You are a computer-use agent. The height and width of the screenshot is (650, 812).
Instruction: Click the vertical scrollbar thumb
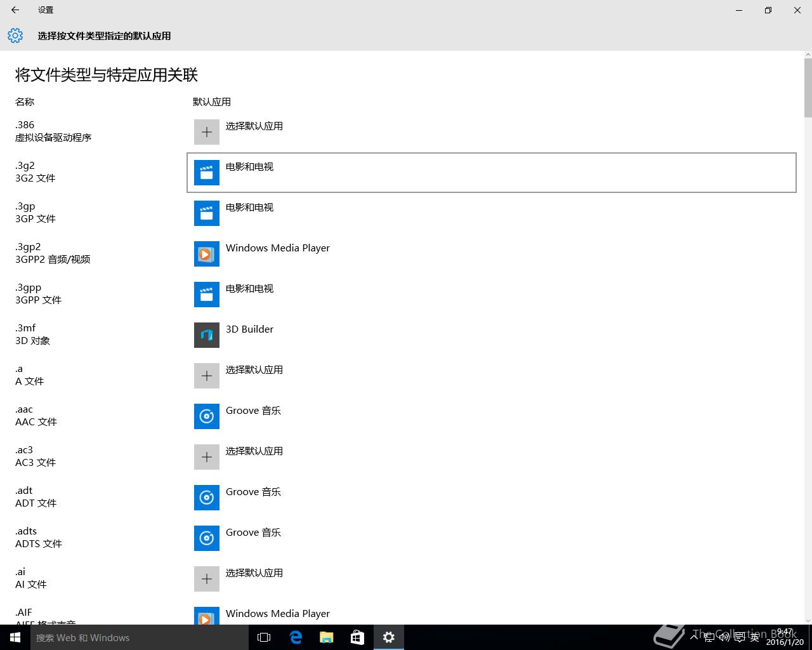808,88
